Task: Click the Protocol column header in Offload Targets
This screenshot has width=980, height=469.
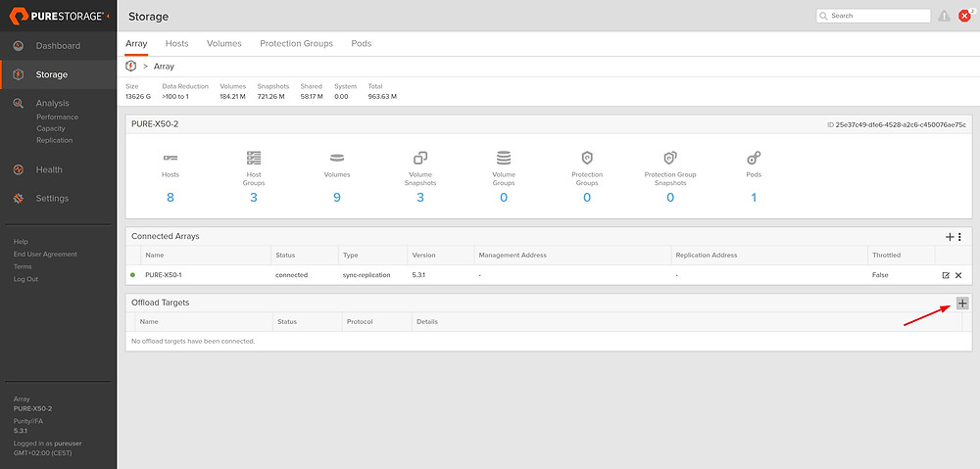Action: [360, 321]
